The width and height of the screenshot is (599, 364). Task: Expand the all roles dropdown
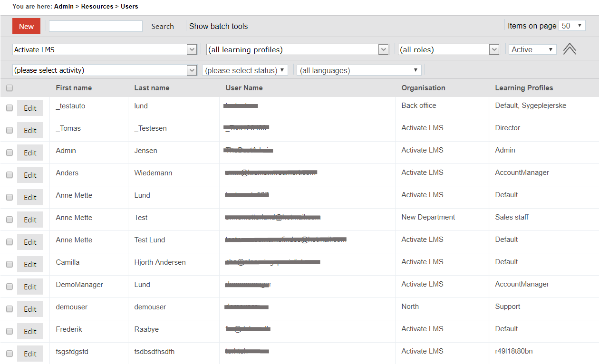coord(448,49)
